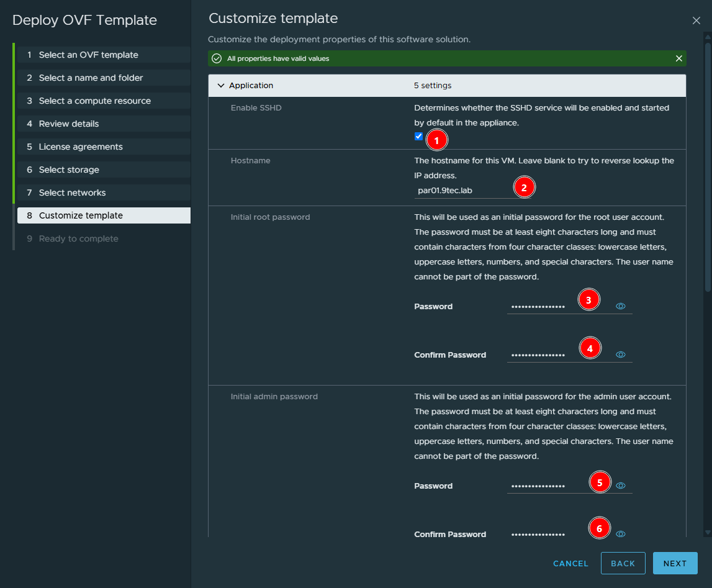Click the CANCEL button
Image resolution: width=712 pixels, height=588 pixels.
tap(570, 564)
